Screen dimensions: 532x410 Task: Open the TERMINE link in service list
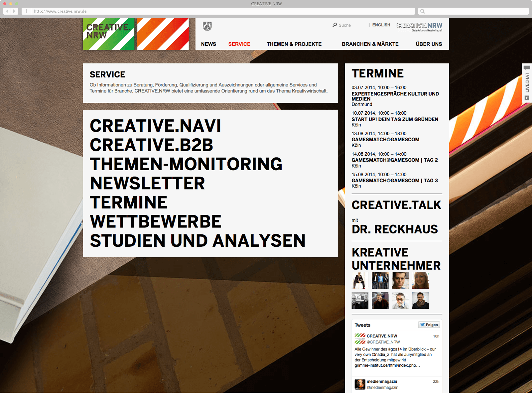[129, 203]
